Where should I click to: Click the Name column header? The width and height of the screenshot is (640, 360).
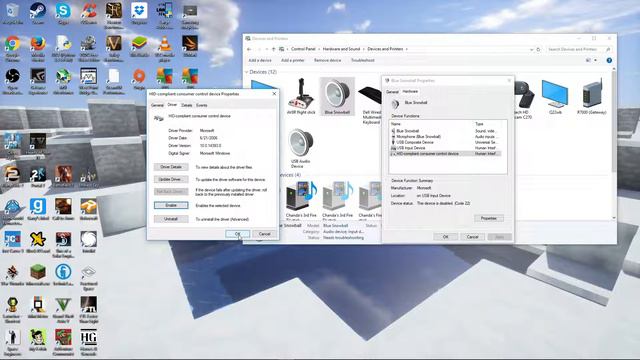coord(431,124)
